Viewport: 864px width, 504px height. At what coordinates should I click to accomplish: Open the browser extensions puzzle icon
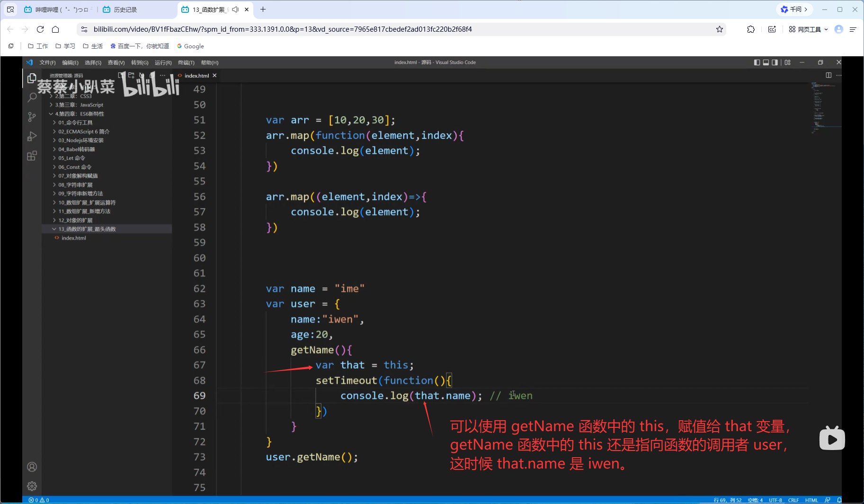click(x=751, y=29)
